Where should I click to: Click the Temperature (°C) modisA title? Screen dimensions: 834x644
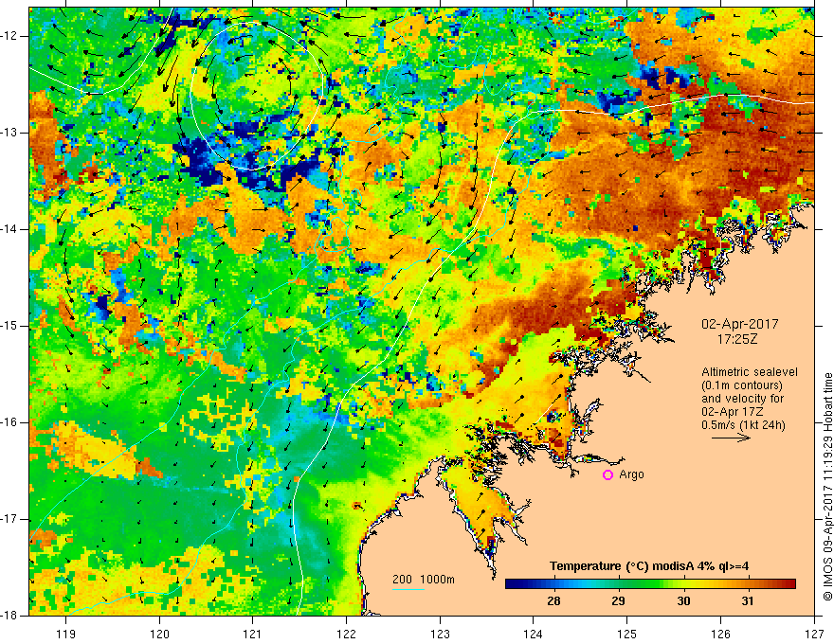(x=649, y=566)
